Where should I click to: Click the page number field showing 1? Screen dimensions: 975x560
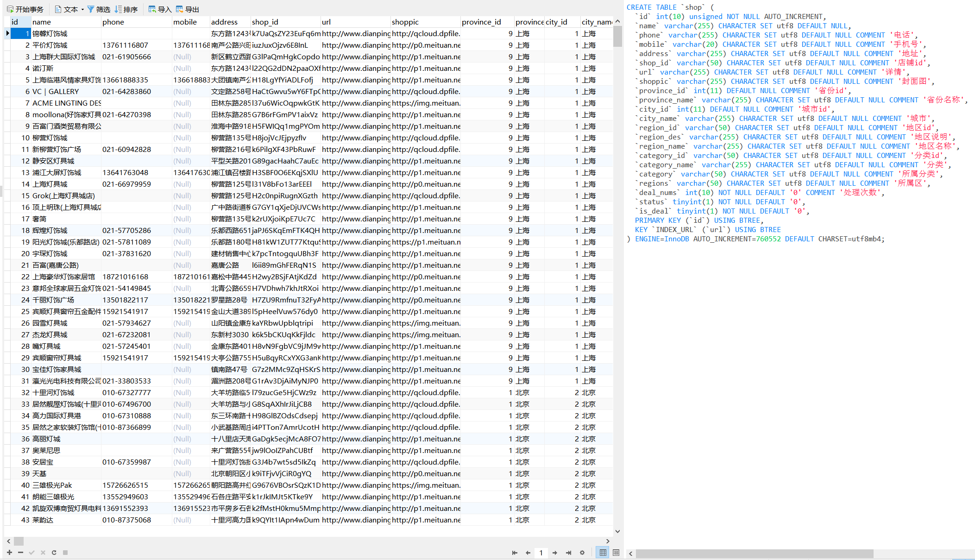[x=541, y=553]
